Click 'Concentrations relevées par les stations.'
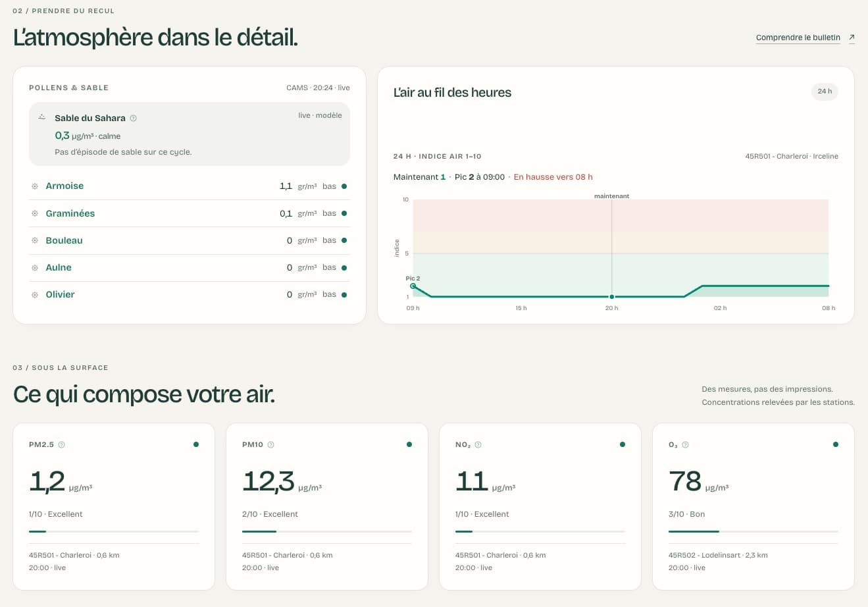 point(778,402)
